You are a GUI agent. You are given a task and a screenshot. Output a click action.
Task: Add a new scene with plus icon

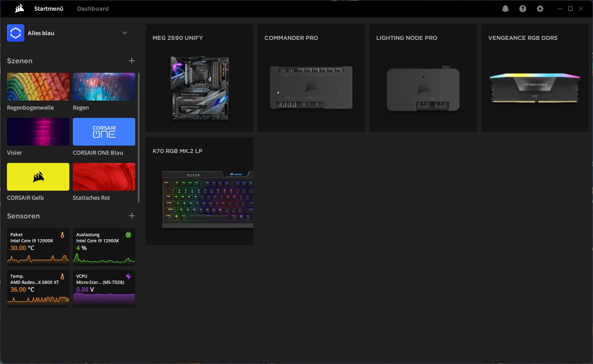132,61
